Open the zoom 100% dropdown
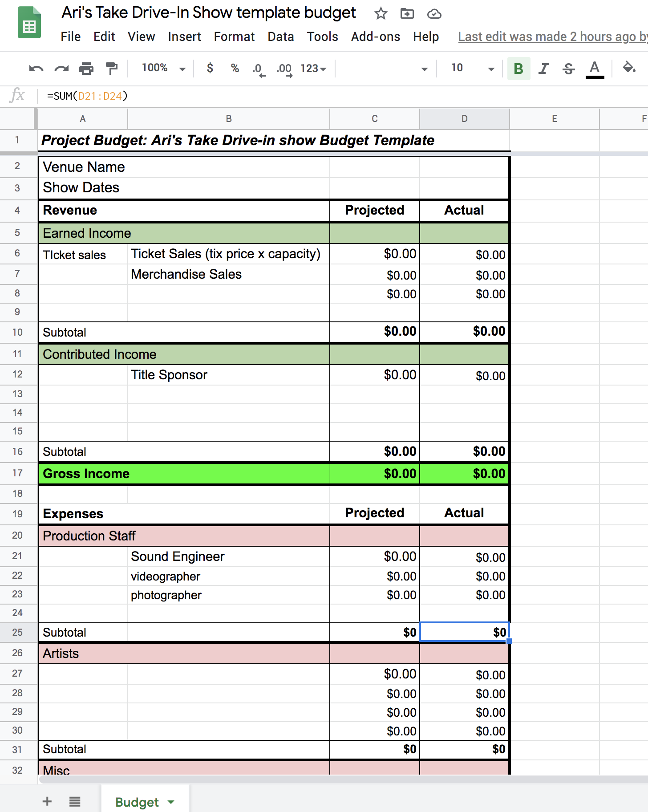Viewport: 648px width, 812px height. pyautogui.click(x=163, y=68)
